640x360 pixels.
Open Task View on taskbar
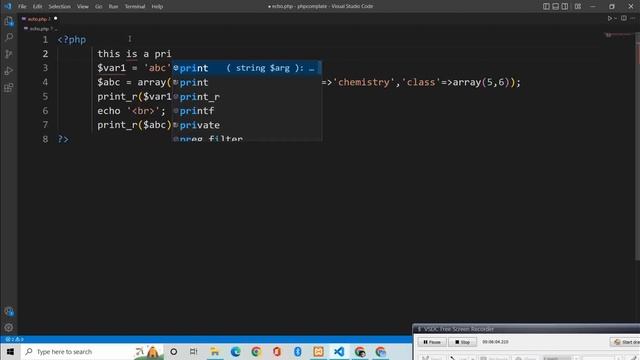193,351
